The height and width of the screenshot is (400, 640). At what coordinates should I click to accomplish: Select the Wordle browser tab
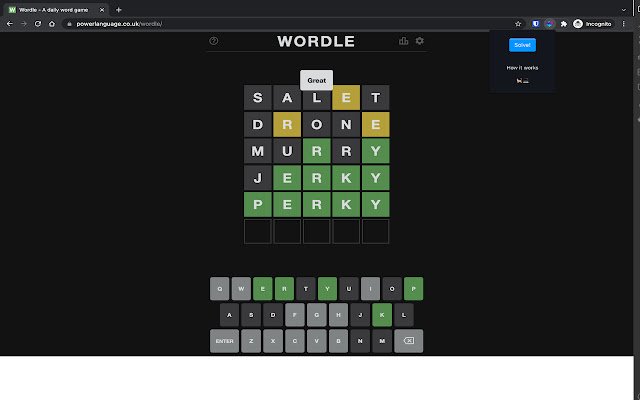pos(57,10)
